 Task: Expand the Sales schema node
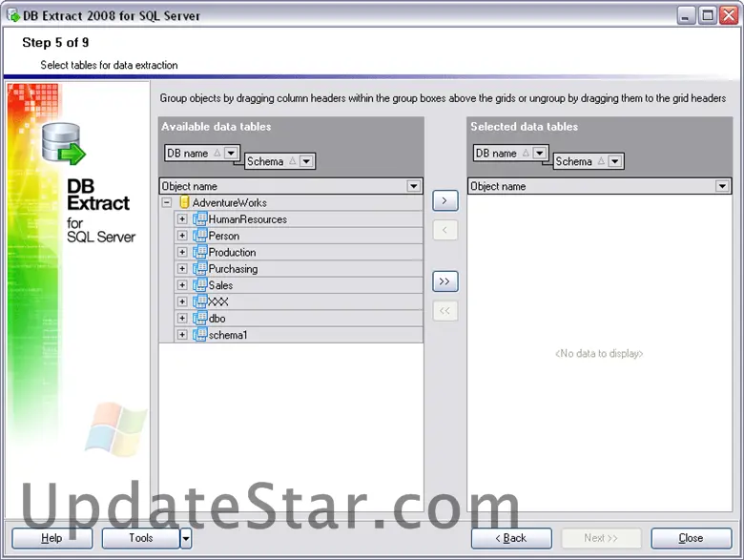coord(182,284)
